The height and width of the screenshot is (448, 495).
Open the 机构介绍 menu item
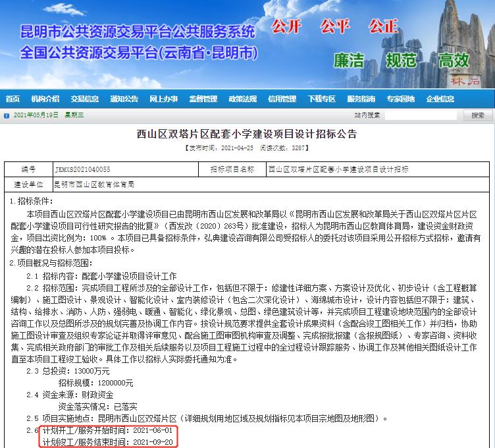[45, 99]
